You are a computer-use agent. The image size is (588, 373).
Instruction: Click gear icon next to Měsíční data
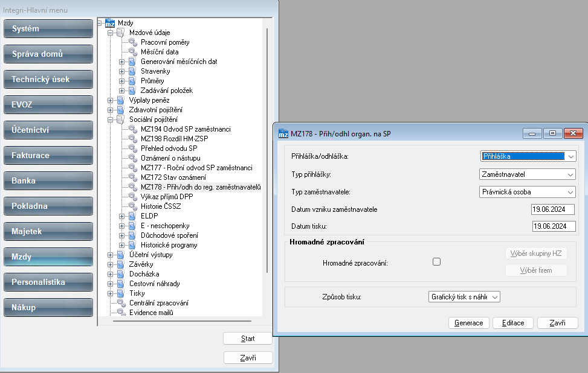coord(133,52)
